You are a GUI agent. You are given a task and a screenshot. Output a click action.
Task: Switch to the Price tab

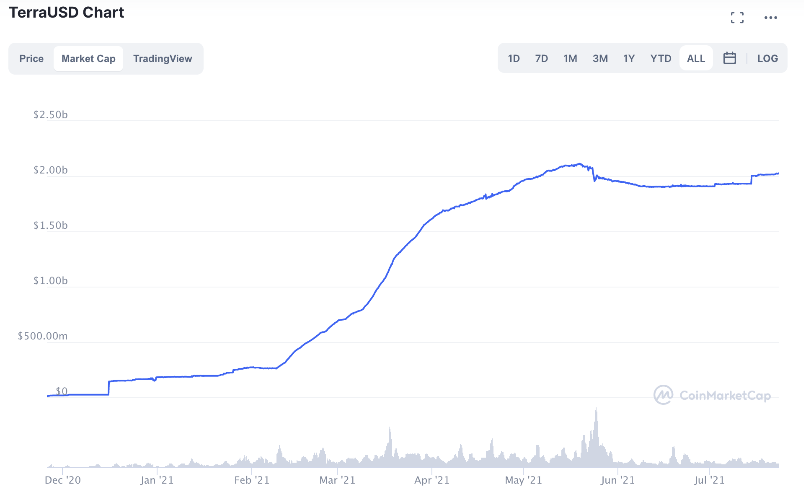(x=31, y=59)
